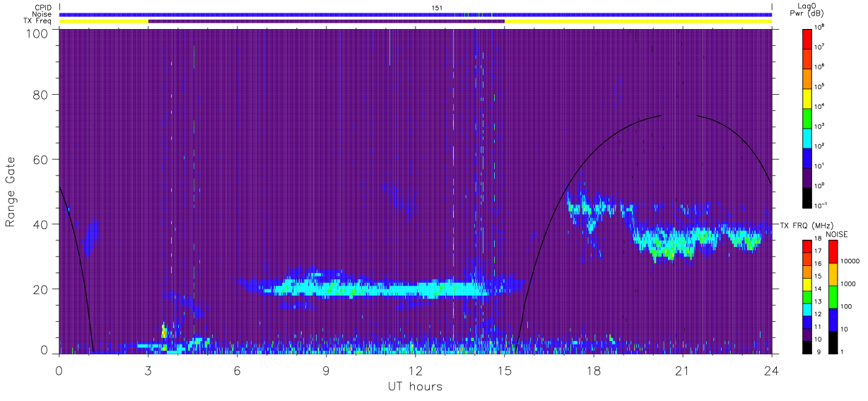Click the y-axis tick label '20'

pyautogui.click(x=41, y=289)
